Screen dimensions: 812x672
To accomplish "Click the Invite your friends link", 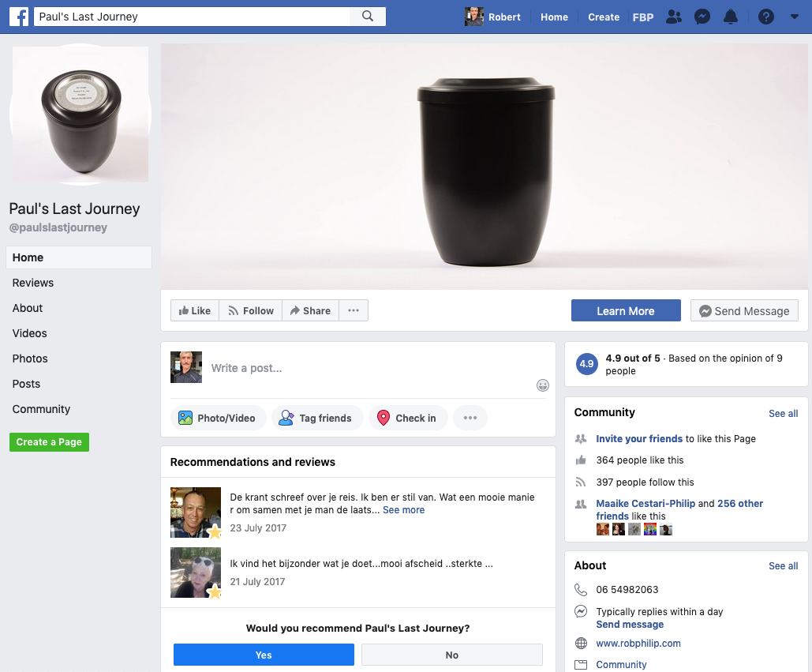I will 639,439.
